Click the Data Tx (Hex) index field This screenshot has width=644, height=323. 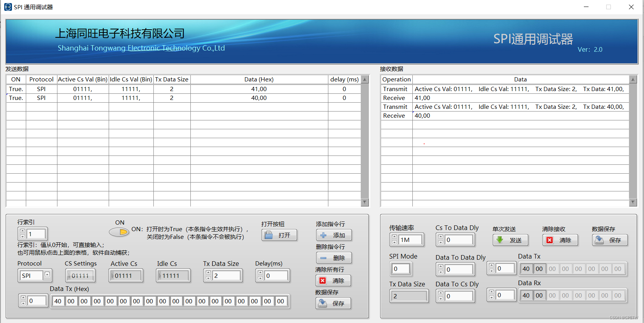click(x=37, y=301)
